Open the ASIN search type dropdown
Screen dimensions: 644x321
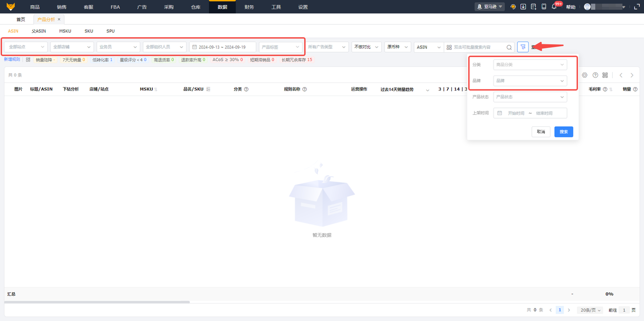tap(429, 47)
